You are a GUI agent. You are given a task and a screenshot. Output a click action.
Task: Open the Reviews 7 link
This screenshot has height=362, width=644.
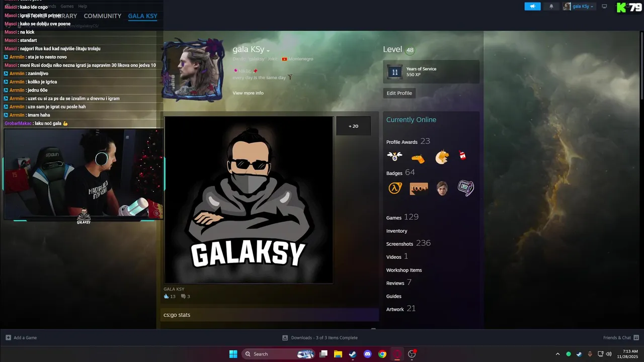399,283
